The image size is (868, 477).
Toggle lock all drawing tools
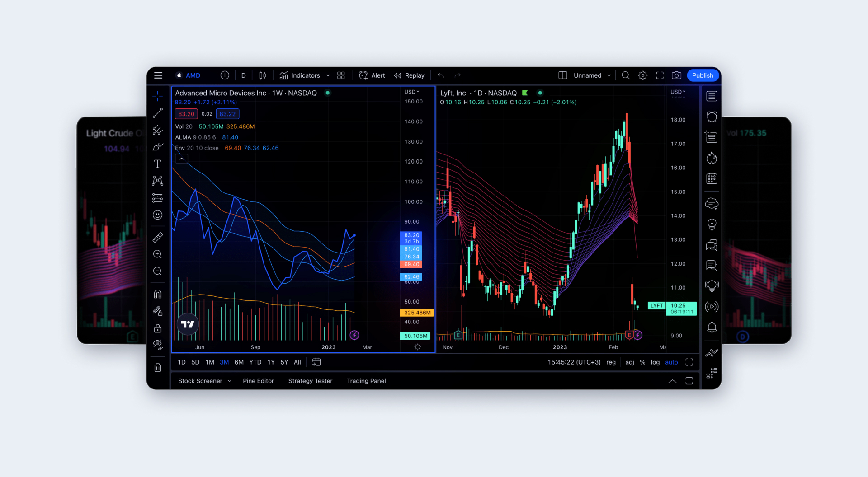pos(157,328)
